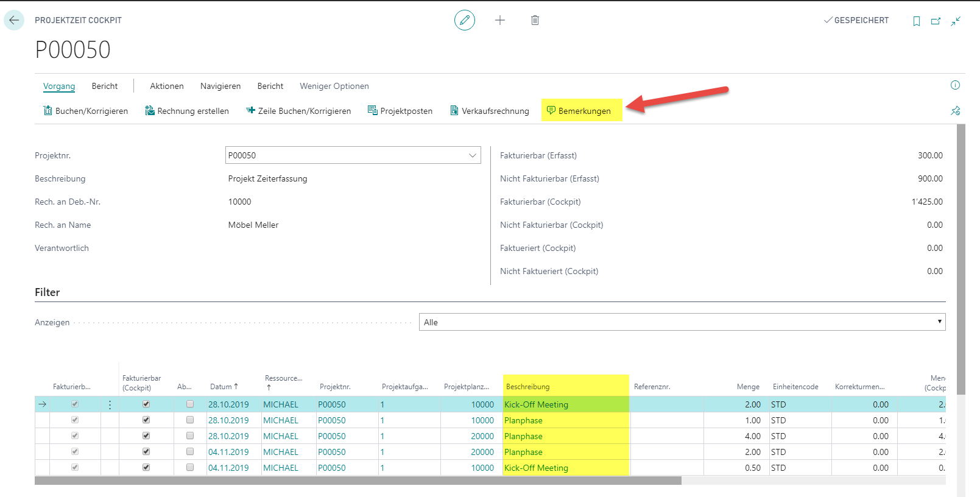This screenshot has height=497, width=980.
Task: Check the Ab... box for Planphase row with Menge 4.00
Action: [x=190, y=435]
